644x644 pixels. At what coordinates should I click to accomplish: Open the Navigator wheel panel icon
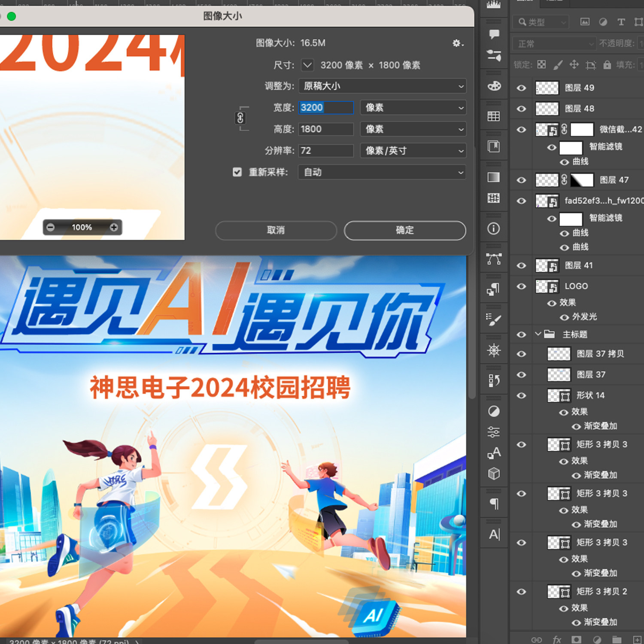click(x=494, y=350)
